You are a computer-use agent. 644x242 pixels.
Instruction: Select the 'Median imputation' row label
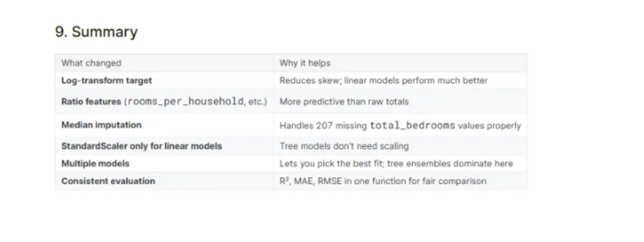[x=102, y=125]
